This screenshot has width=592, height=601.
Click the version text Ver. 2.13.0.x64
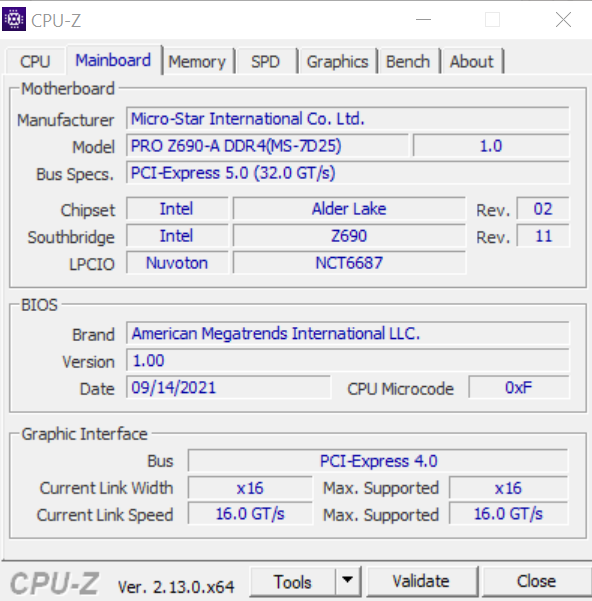pyautogui.click(x=175, y=587)
